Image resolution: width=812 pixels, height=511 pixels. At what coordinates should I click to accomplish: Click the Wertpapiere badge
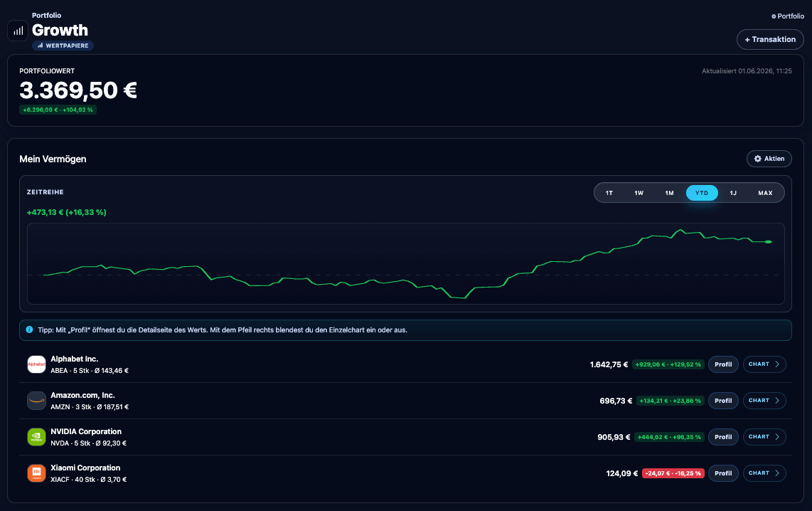point(63,46)
